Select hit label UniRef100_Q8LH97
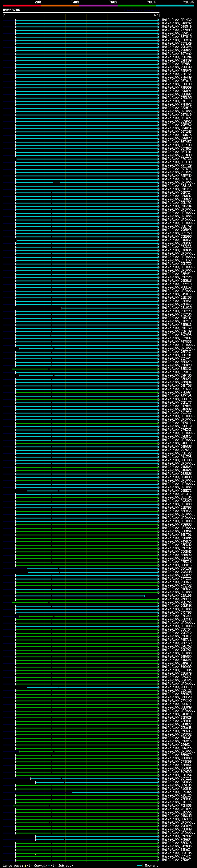 pyautogui.click(x=177, y=94)
